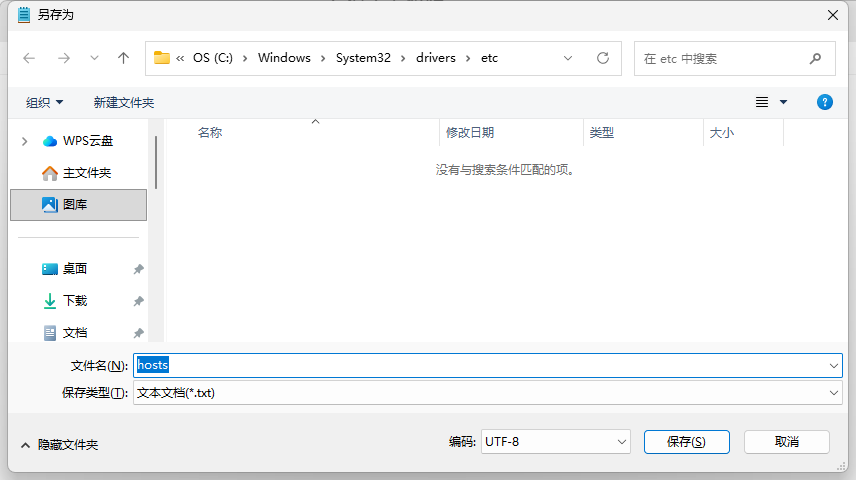This screenshot has width=856, height=480.
Task: Click the sidebar vertical scrollbar
Action: [x=156, y=162]
